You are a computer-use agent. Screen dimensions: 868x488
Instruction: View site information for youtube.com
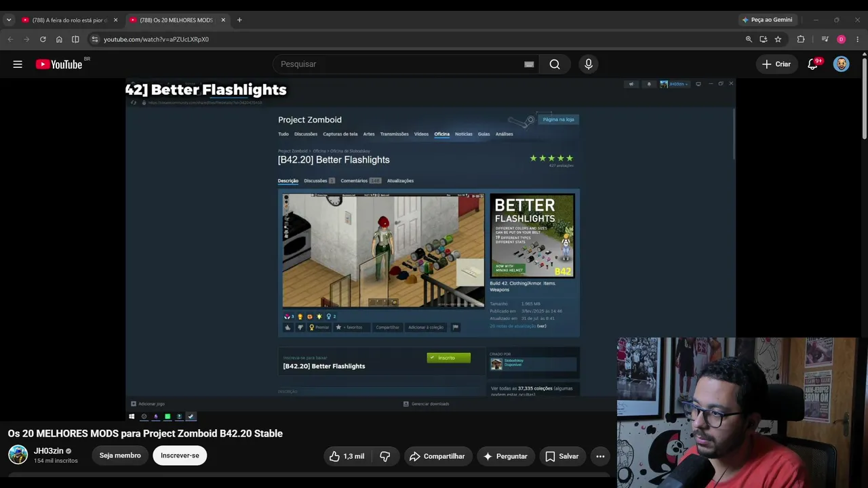tap(95, 39)
